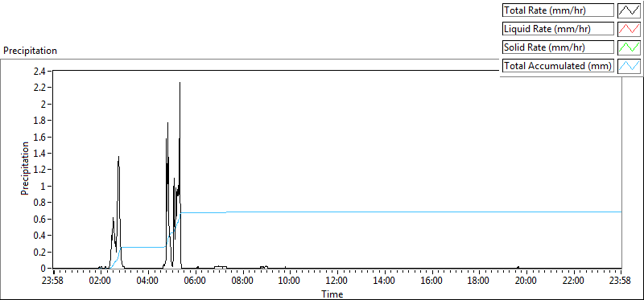Click the Precipitation graph caption above the plot
The image size is (644, 300).
30,51
